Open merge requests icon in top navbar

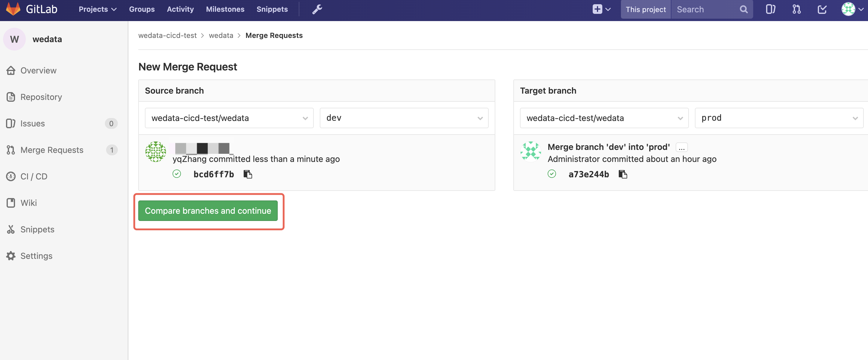(x=796, y=9)
